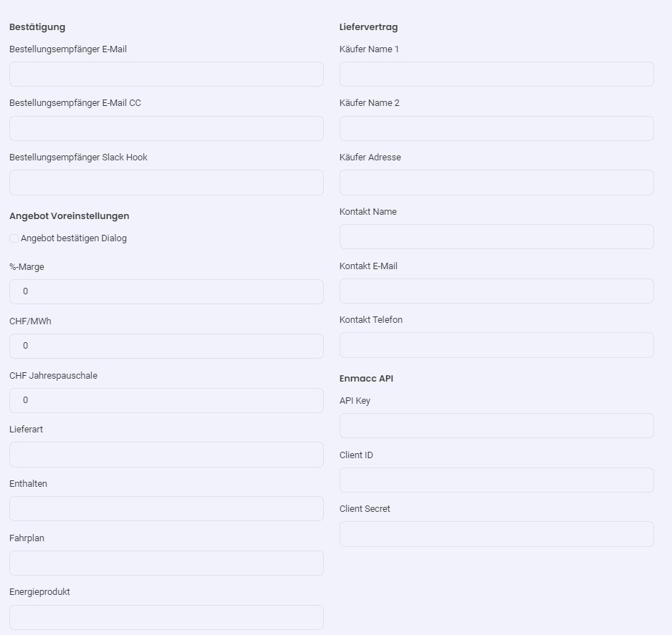
Task: Focus the Bestellungsempfänger E-Mail CC field
Action: pyautogui.click(x=166, y=128)
